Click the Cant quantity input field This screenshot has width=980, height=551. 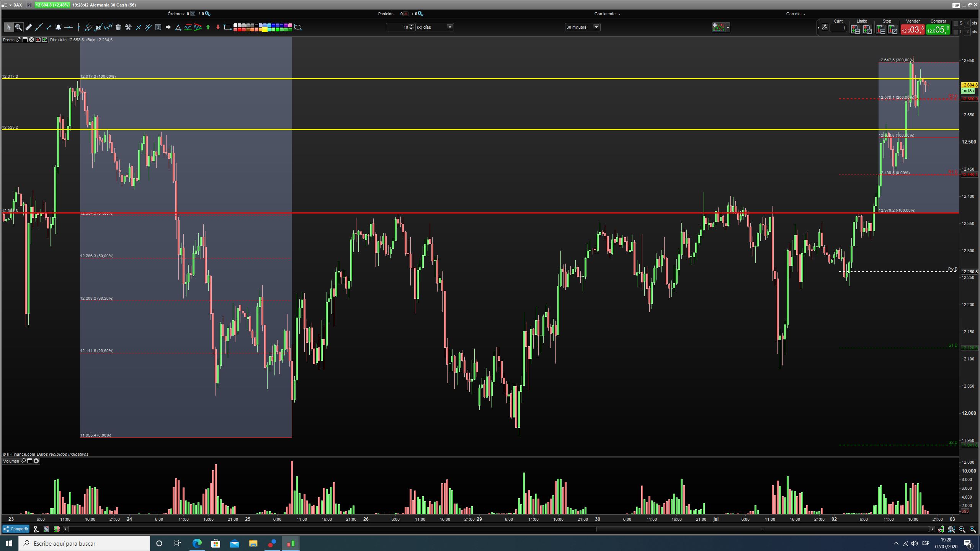(x=838, y=28)
